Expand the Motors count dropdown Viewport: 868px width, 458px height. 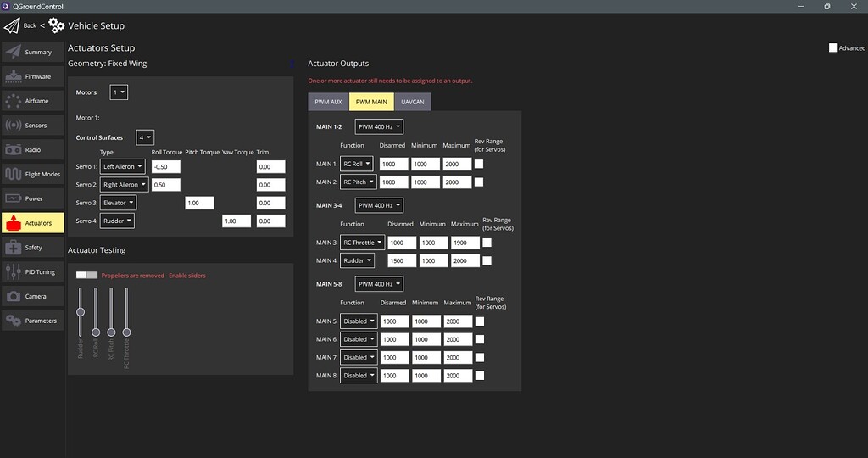point(119,92)
